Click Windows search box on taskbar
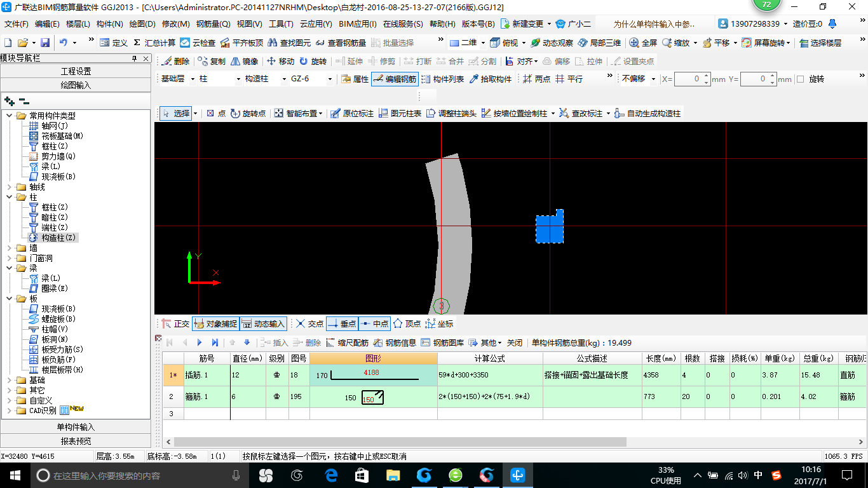The width and height of the screenshot is (868, 488). (139, 475)
